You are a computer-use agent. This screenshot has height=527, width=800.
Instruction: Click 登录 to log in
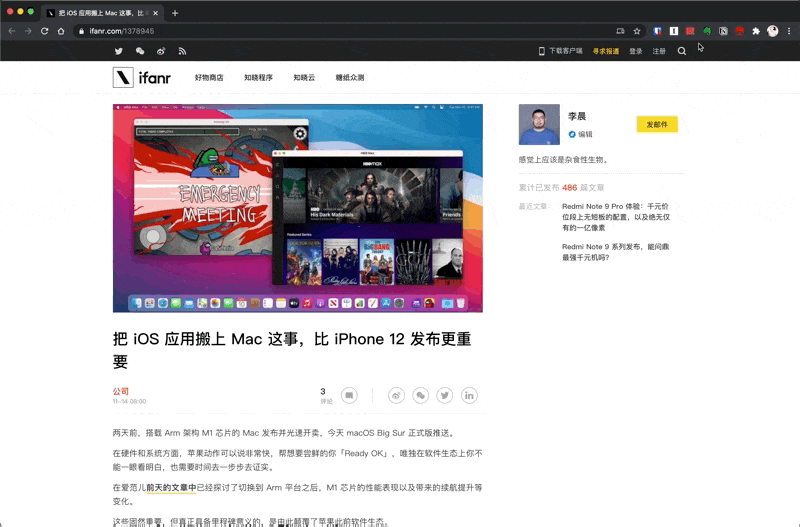[x=635, y=51]
